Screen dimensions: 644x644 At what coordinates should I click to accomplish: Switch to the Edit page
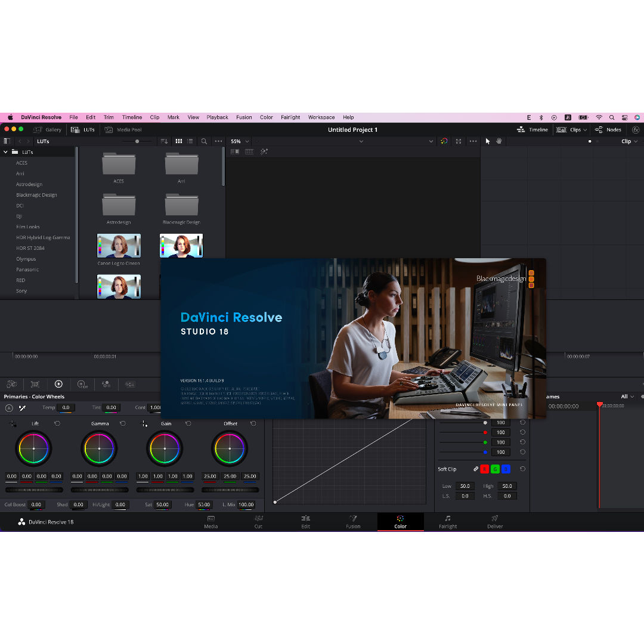click(305, 522)
